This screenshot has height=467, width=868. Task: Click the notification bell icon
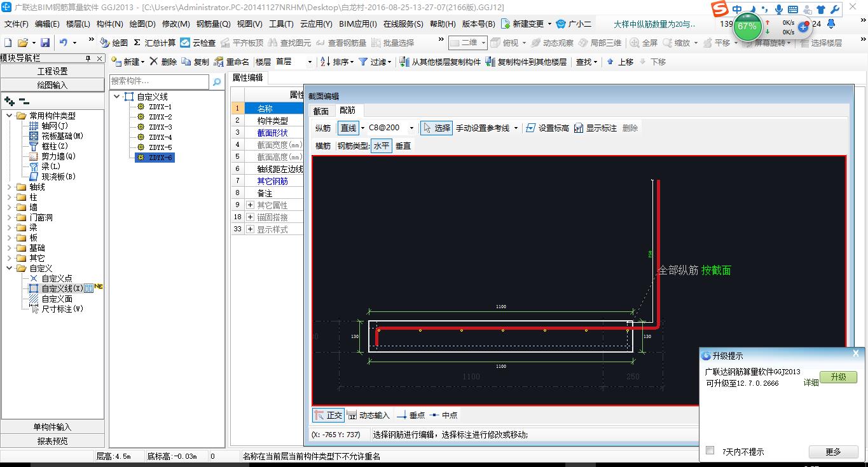830,24
